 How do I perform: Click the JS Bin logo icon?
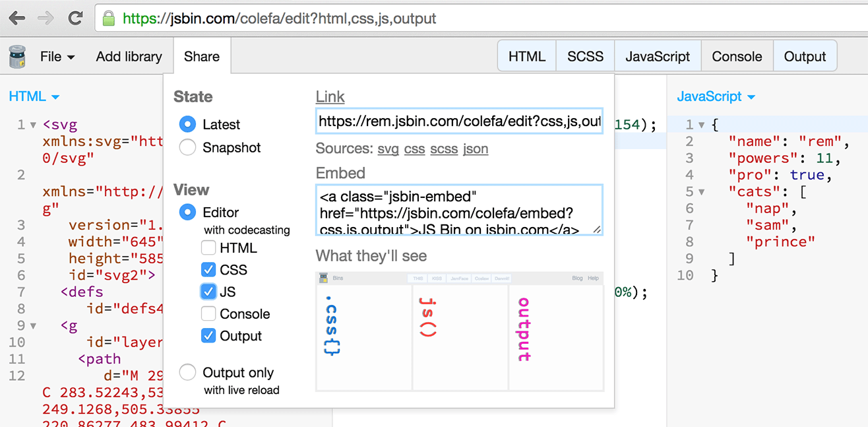point(17,57)
